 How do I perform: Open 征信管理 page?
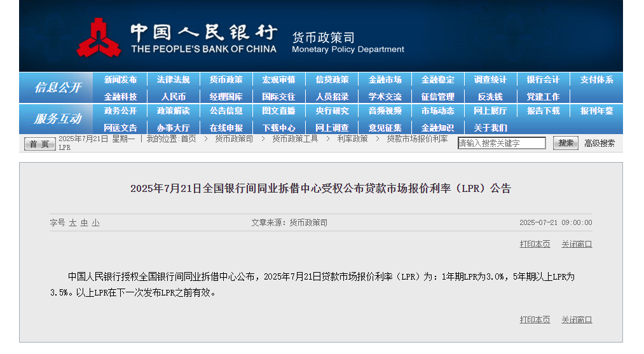point(438,97)
